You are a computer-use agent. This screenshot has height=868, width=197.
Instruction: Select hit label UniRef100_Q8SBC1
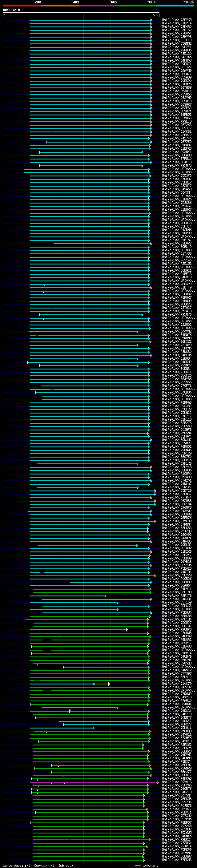click(177, 111)
